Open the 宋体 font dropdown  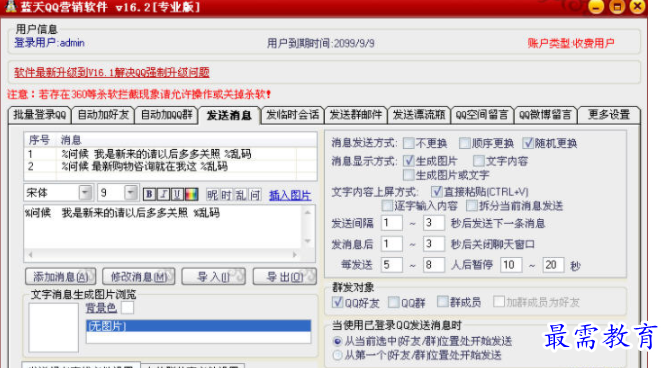pos(85,192)
